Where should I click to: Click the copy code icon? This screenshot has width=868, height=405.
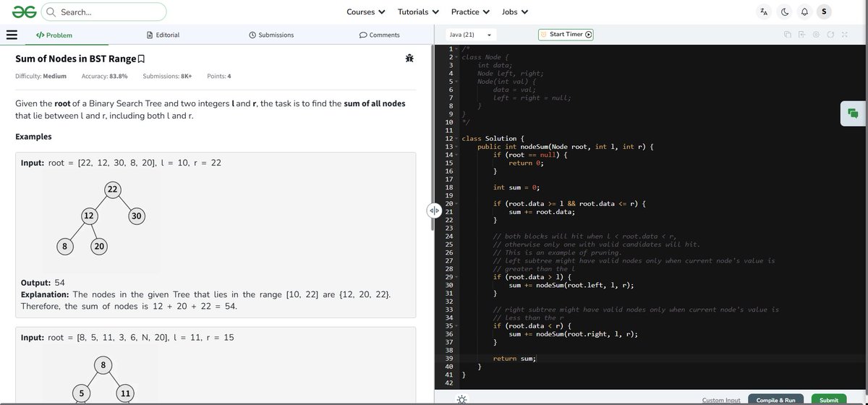coord(788,35)
